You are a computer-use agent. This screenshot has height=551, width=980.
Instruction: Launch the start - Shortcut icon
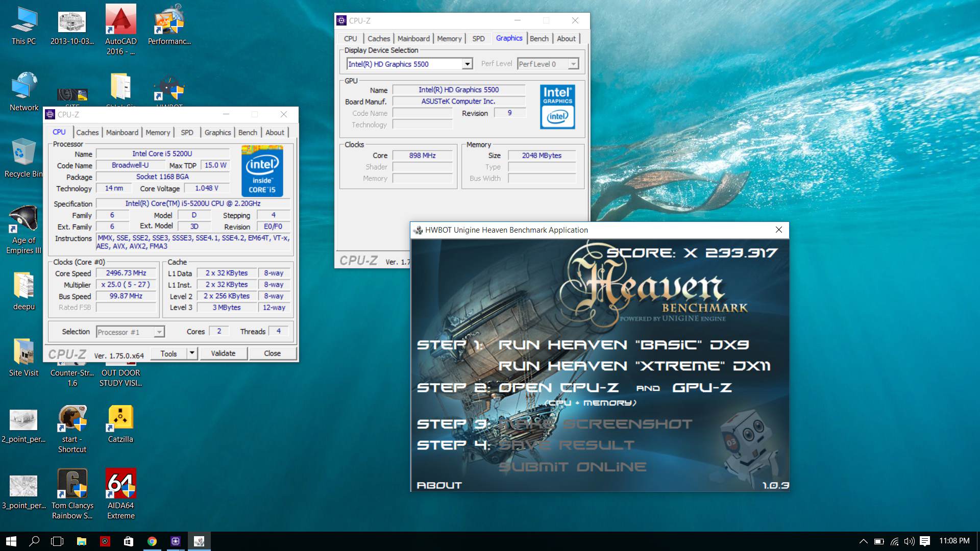(72, 429)
